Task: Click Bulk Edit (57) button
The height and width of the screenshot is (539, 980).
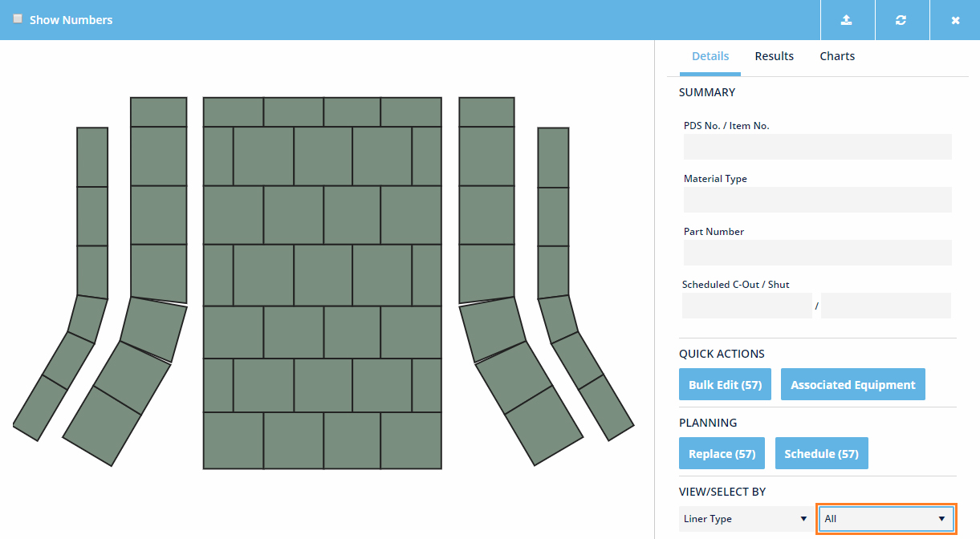Action: (x=725, y=385)
